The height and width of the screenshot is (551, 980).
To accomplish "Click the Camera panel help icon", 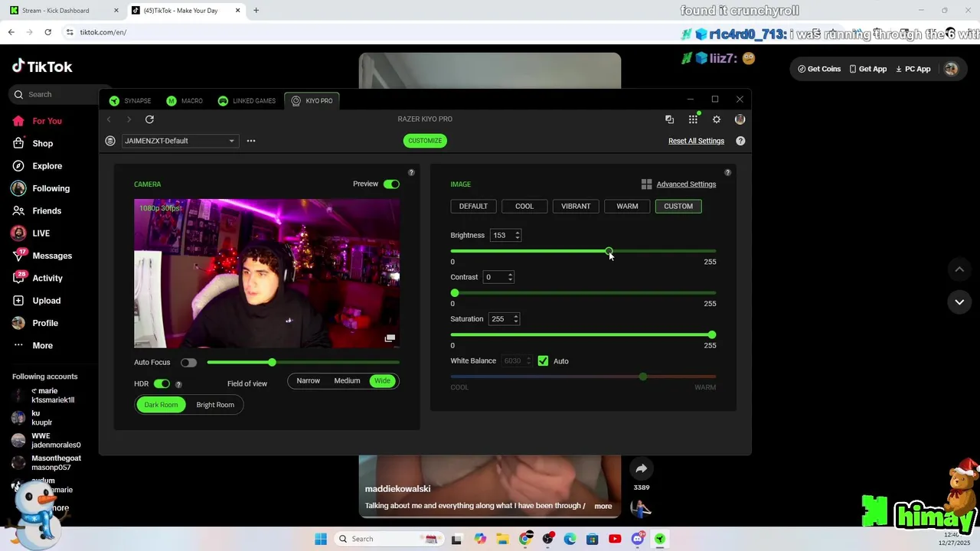I will 411,173.
